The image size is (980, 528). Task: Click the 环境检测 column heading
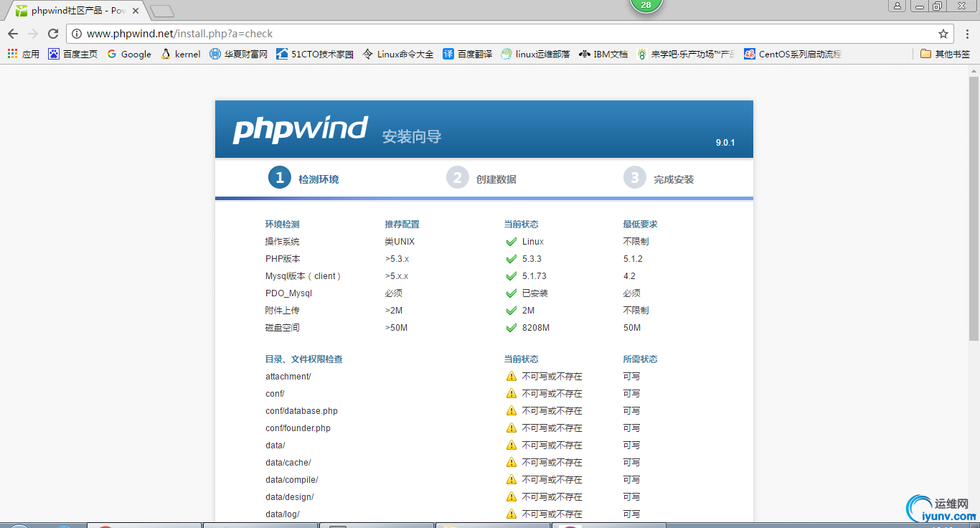[x=282, y=225]
